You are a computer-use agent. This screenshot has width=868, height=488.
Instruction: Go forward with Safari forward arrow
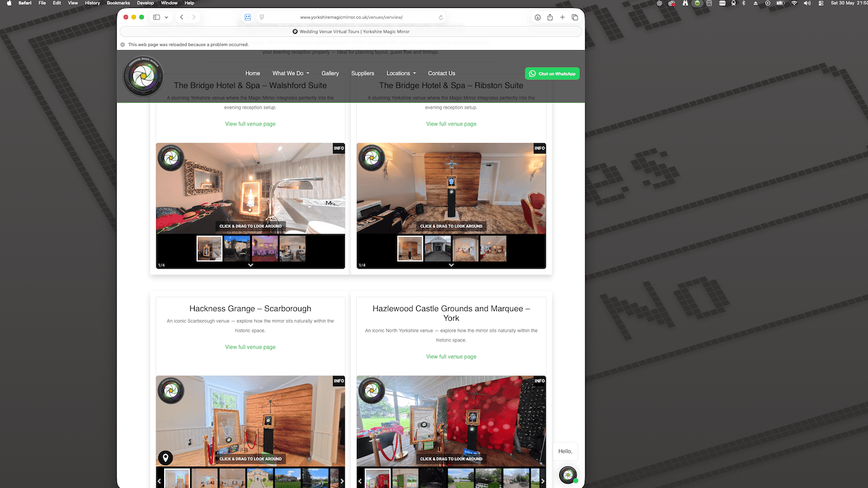click(194, 18)
